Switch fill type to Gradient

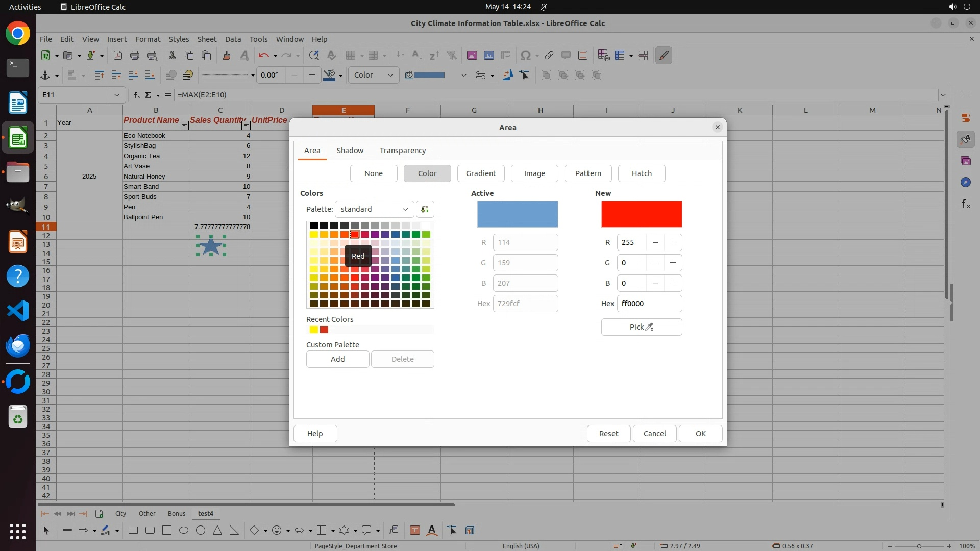(x=480, y=173)
